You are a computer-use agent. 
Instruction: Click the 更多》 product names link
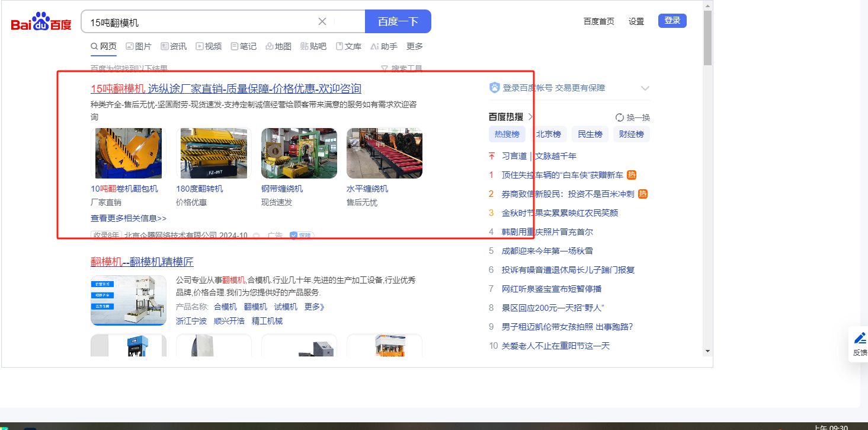tap(315, 307)
